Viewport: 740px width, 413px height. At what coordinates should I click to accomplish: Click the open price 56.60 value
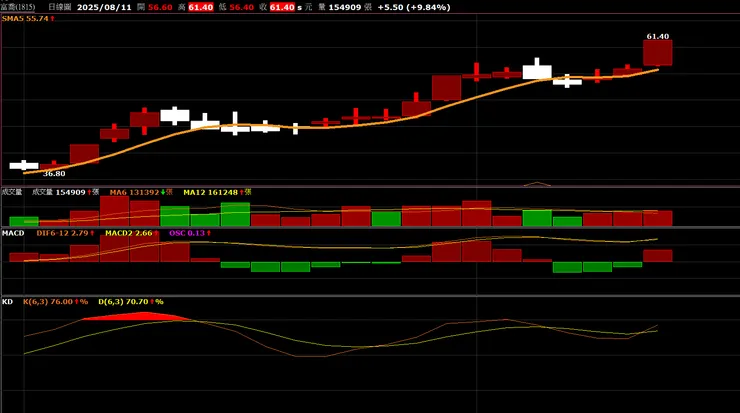pos(160,7)
